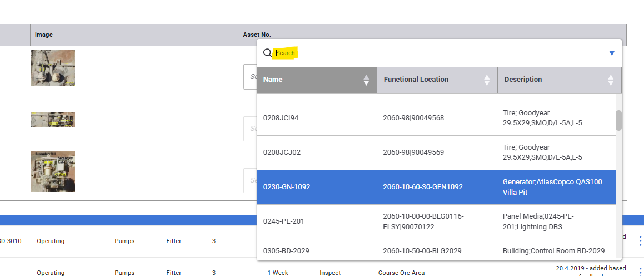Viewport: 644px width, 276px height.
Task: Collapse the dropdown with blue arrow
Action: tap(612, 53)
